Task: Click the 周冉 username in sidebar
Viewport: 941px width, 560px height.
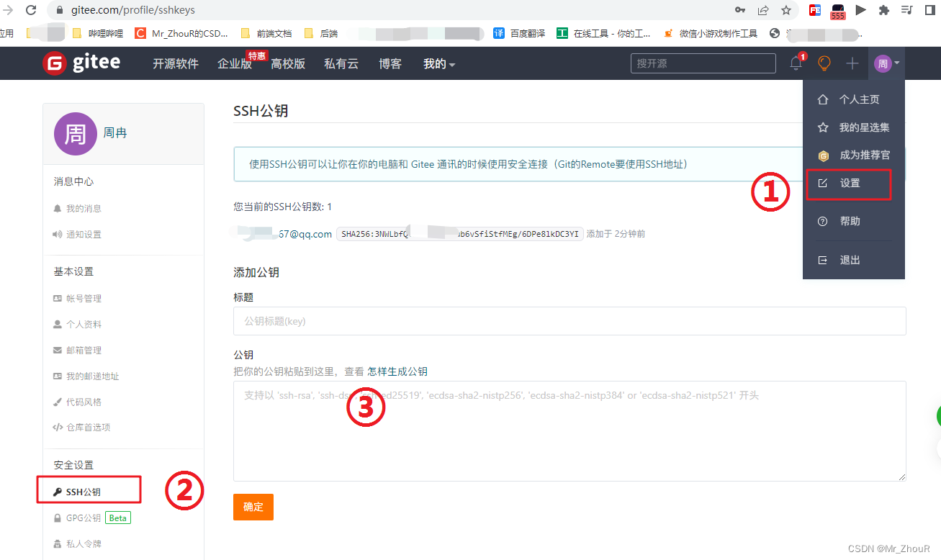Action: (x=115, y=134)
